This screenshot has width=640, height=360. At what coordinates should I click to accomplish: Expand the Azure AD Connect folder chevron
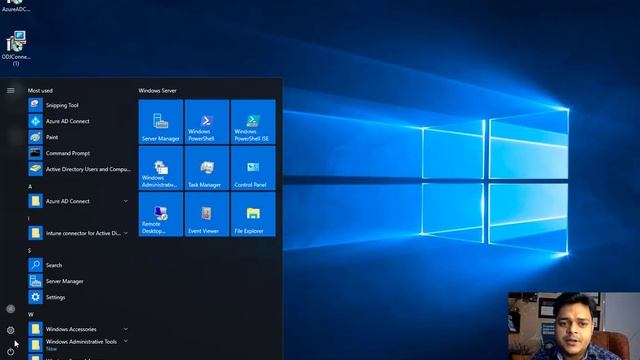[126, 201]
